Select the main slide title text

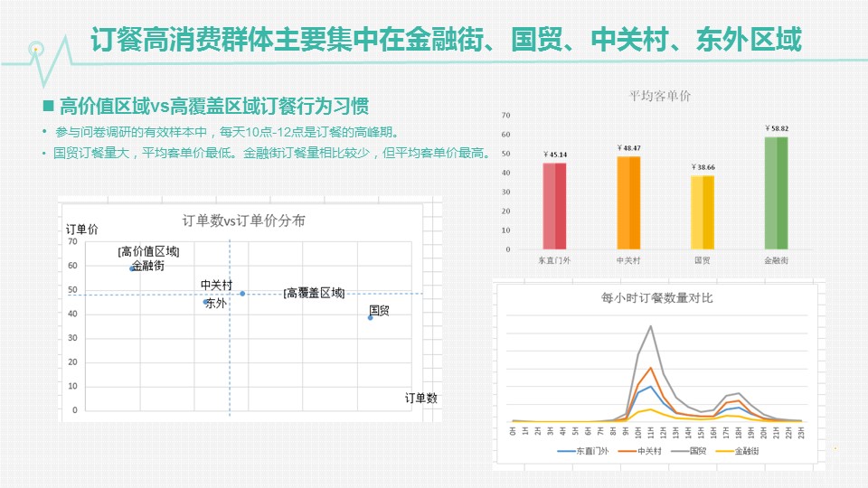(446, 41)
